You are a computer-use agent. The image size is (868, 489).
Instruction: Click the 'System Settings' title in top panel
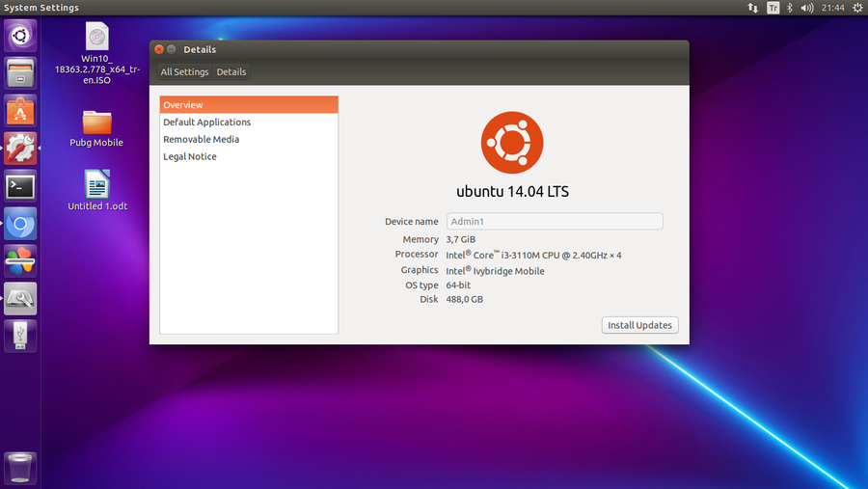coord(41,8)
